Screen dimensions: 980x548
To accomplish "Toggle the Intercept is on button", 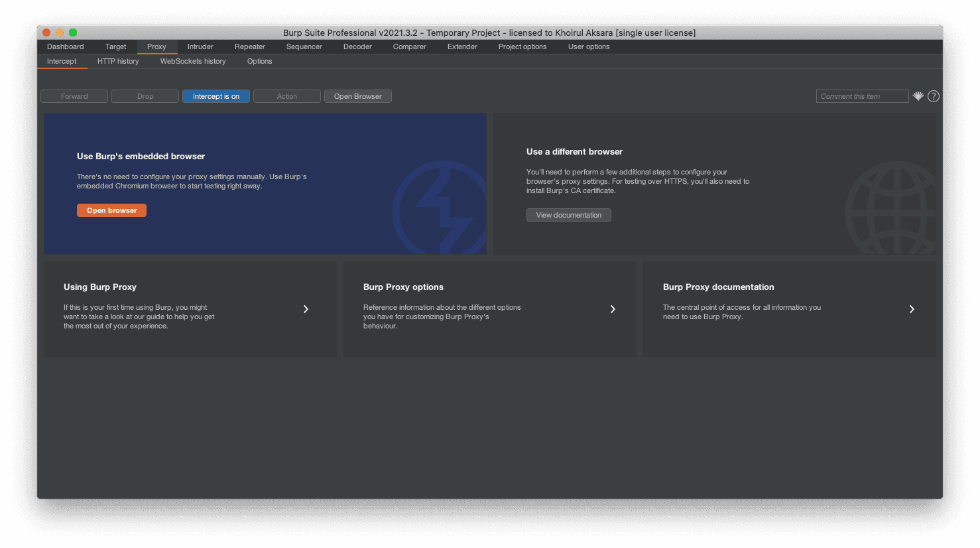I will pyautogui.click(x=215, y=96).
